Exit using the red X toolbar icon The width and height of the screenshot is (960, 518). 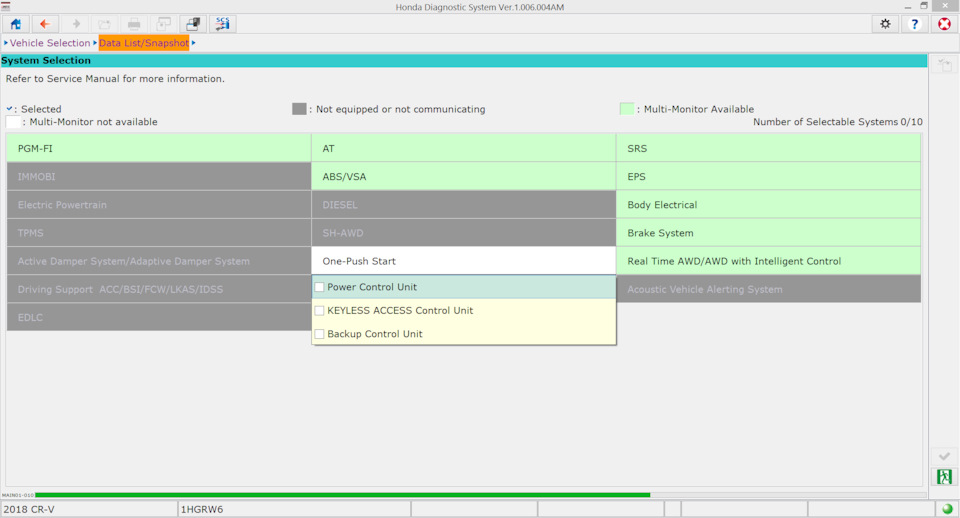pyautogui.click(x=945, y=24)
